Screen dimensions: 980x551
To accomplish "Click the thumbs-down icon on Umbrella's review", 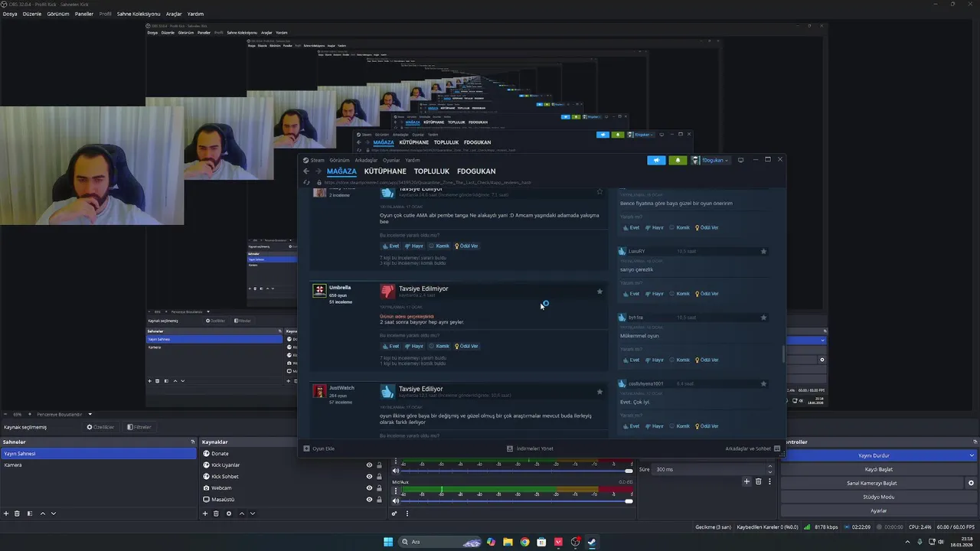I will (387, 292).
